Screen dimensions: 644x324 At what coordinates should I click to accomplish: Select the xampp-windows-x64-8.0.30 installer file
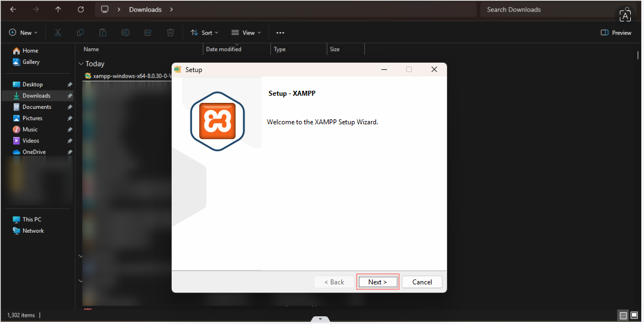point(128,76)
